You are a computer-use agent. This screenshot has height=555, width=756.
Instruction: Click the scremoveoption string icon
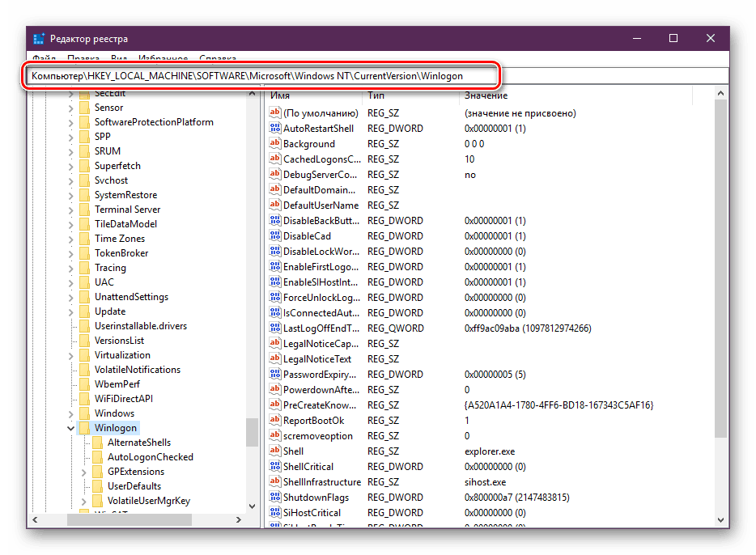click(x=275, y=435)
